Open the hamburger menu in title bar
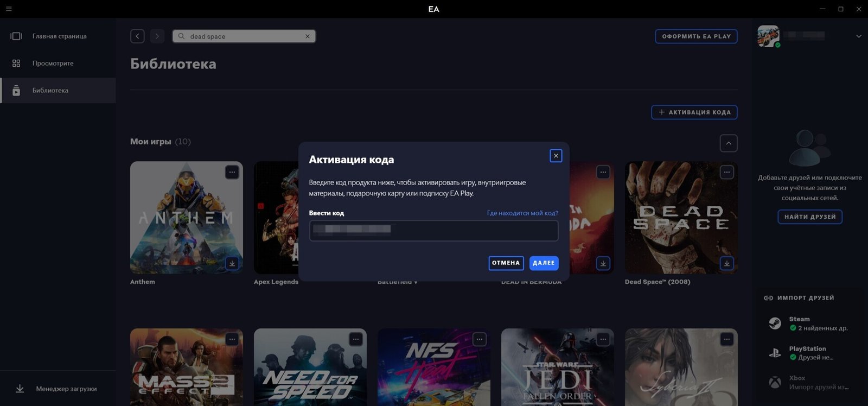Image resolution: width=868 pixels, height=406 pixels. click(9, 9)
